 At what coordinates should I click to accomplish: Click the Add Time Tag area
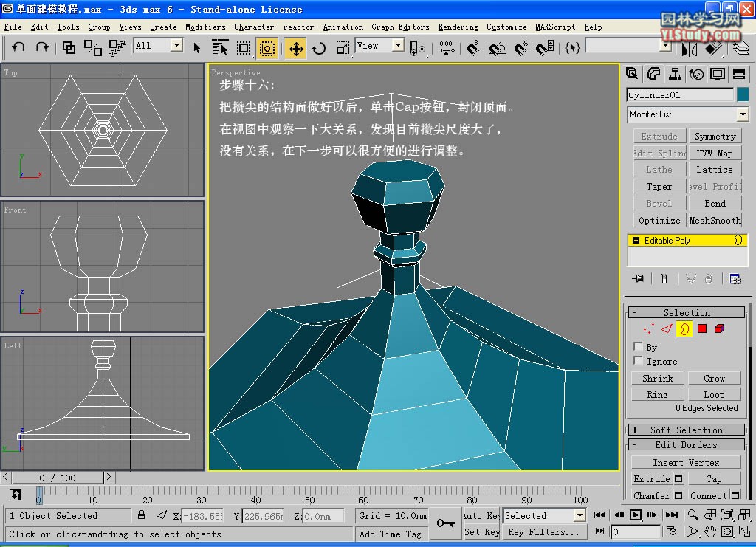390,534
